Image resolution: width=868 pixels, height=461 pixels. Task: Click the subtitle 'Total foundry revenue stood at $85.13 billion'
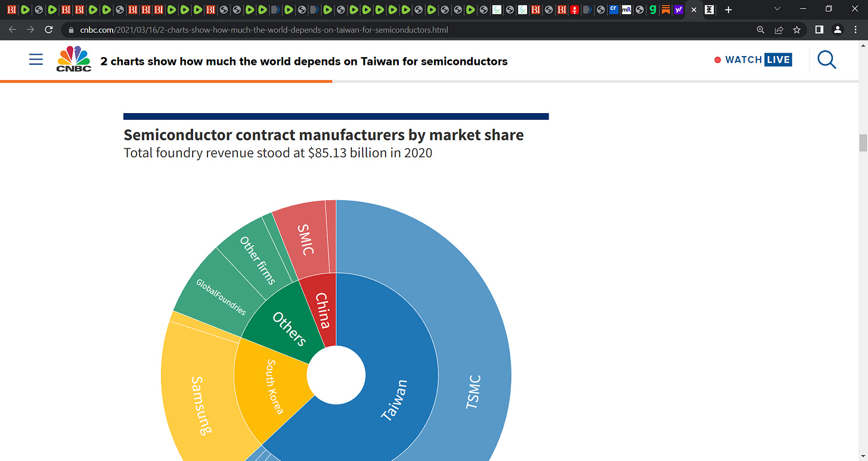[x=278, y=153]
